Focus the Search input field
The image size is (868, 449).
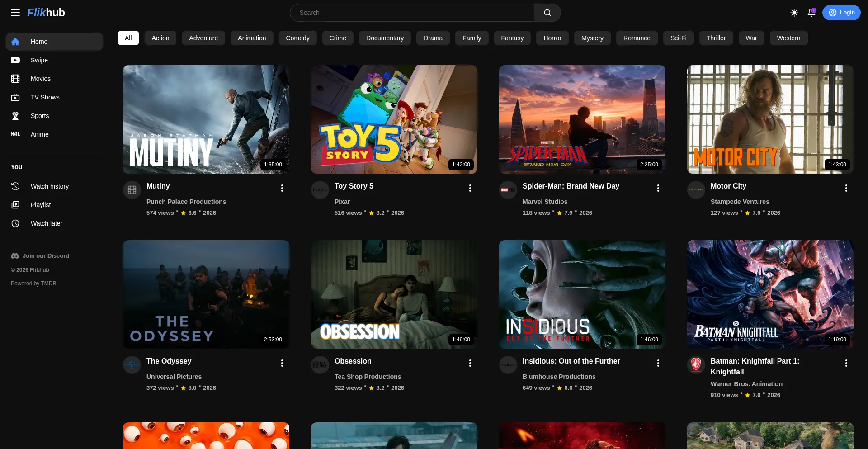[412, 13]
